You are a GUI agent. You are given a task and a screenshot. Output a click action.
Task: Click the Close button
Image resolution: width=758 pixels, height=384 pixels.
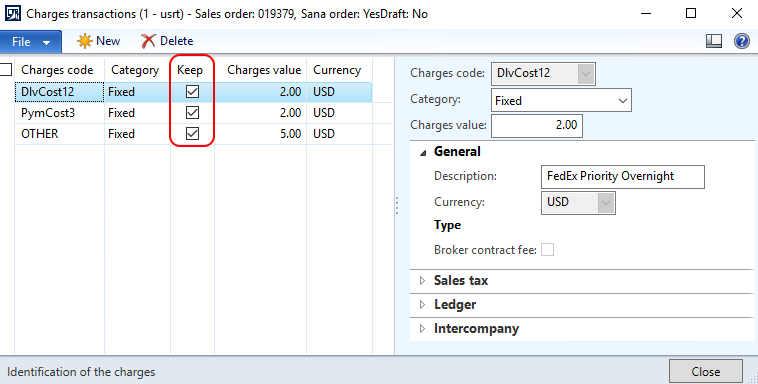pos(706,371)
